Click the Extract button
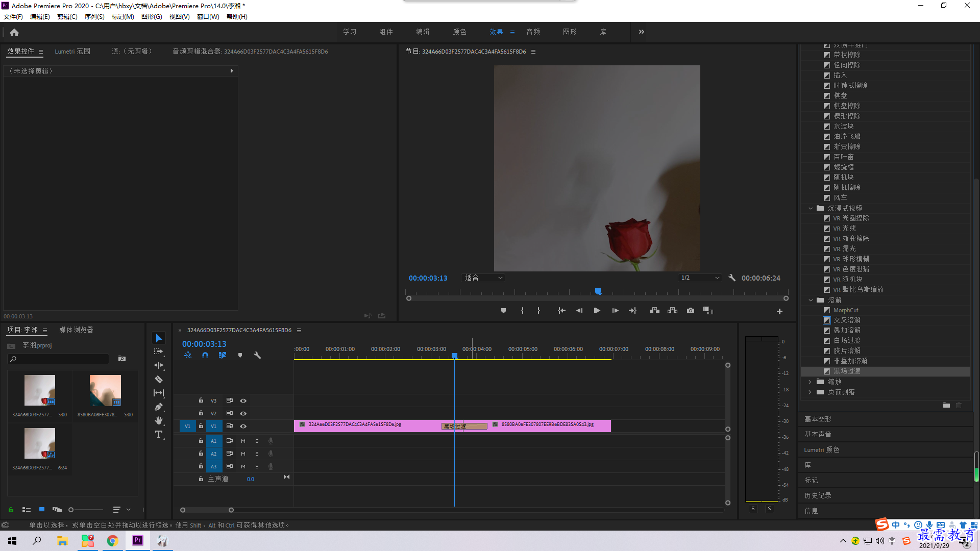This screenshot has width=980, height=551. click(672, 311)
